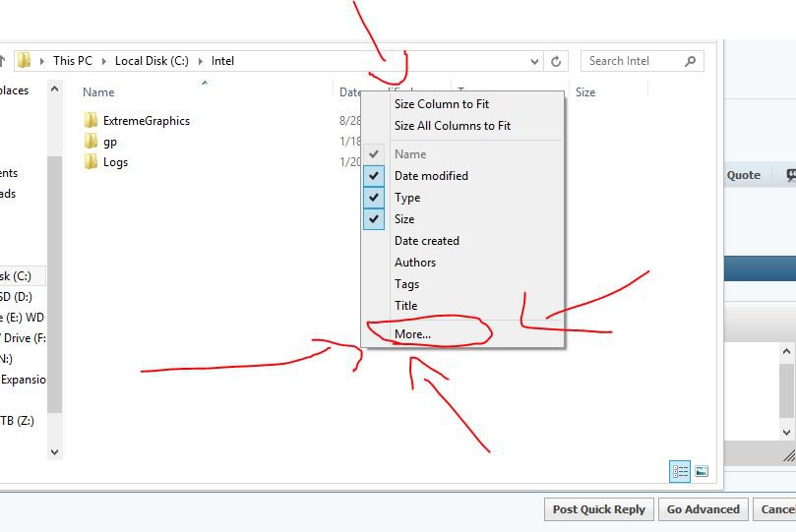
Task: Expand the chevron after Local Disk (C:)
Action: (x=200, y=61)
